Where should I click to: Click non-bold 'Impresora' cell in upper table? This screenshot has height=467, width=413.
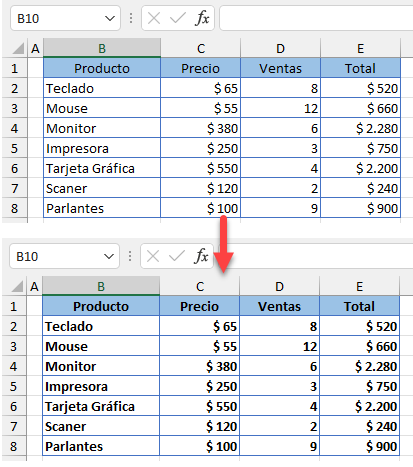coord(102,148)
